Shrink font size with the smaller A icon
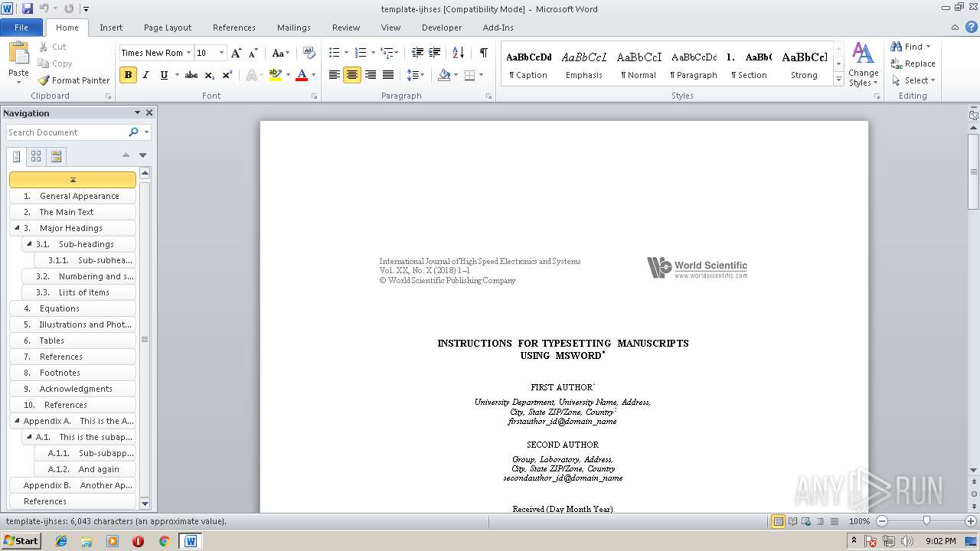 (x=253, y=53)
